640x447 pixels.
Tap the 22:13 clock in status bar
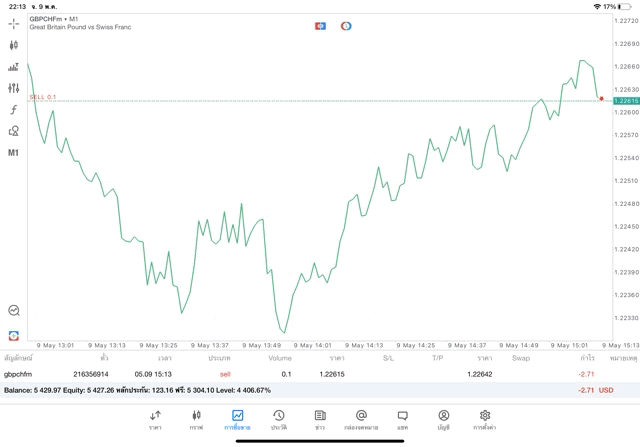tap(18, 7)
